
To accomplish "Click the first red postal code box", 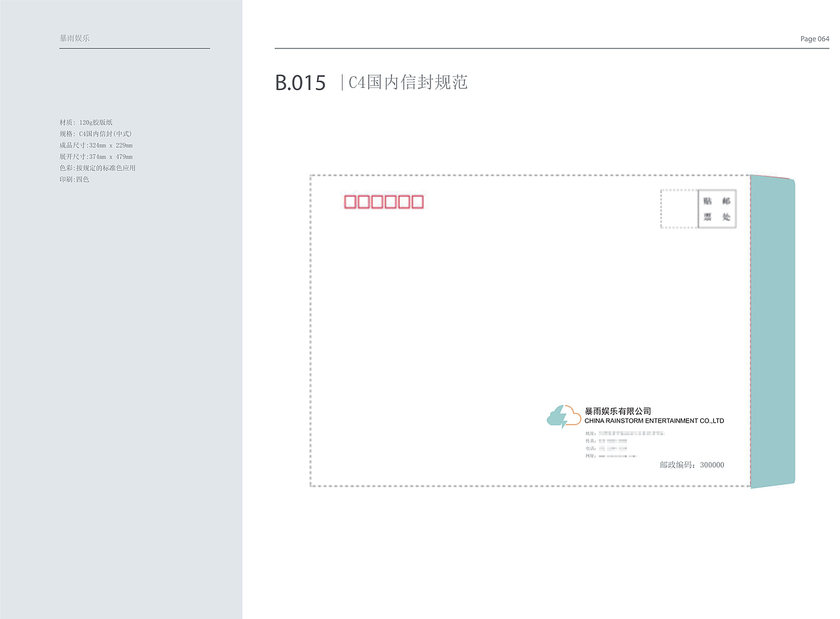I will coord(350,202).
